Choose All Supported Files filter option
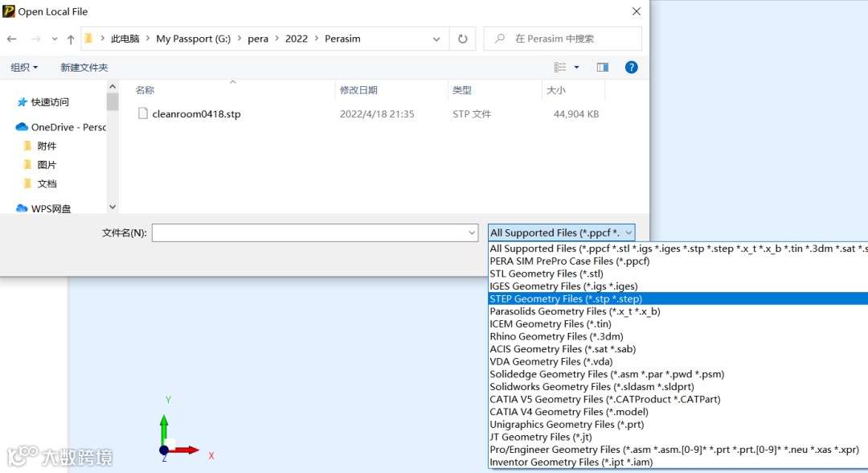The image size is (868, 473). 678,249
